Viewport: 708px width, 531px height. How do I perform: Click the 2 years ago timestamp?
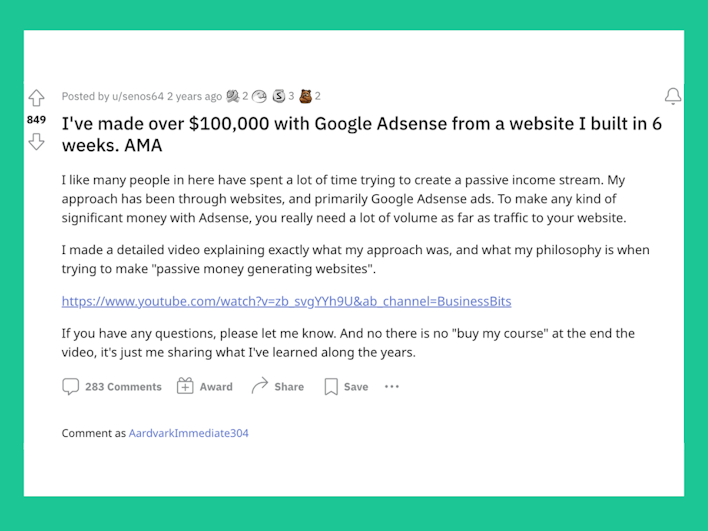[195, 96]
